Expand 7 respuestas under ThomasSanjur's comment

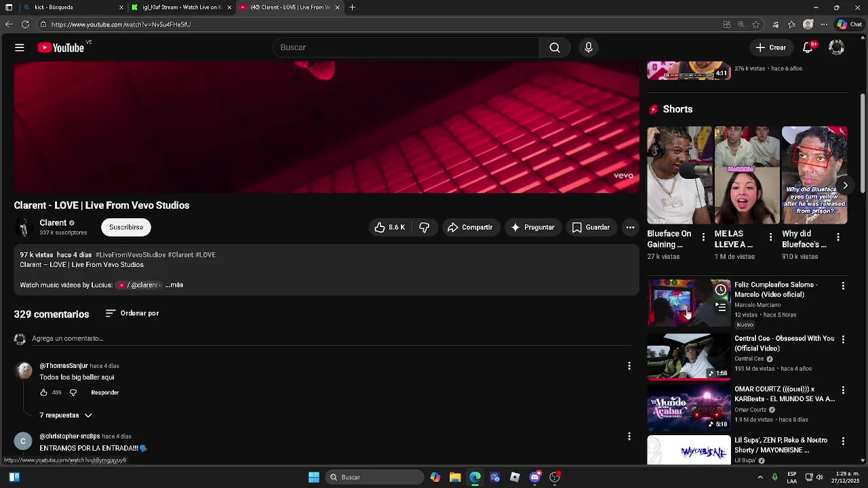point(66,415)
